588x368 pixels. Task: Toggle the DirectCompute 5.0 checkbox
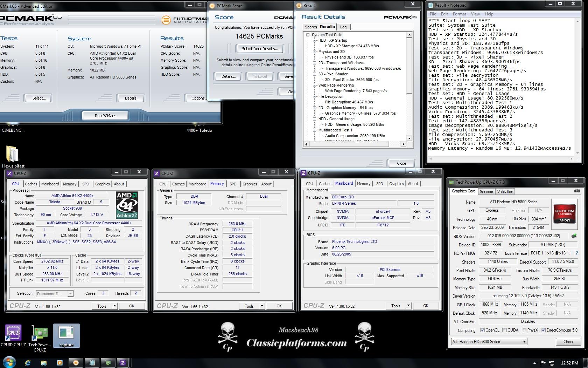[x=543, y=330]
